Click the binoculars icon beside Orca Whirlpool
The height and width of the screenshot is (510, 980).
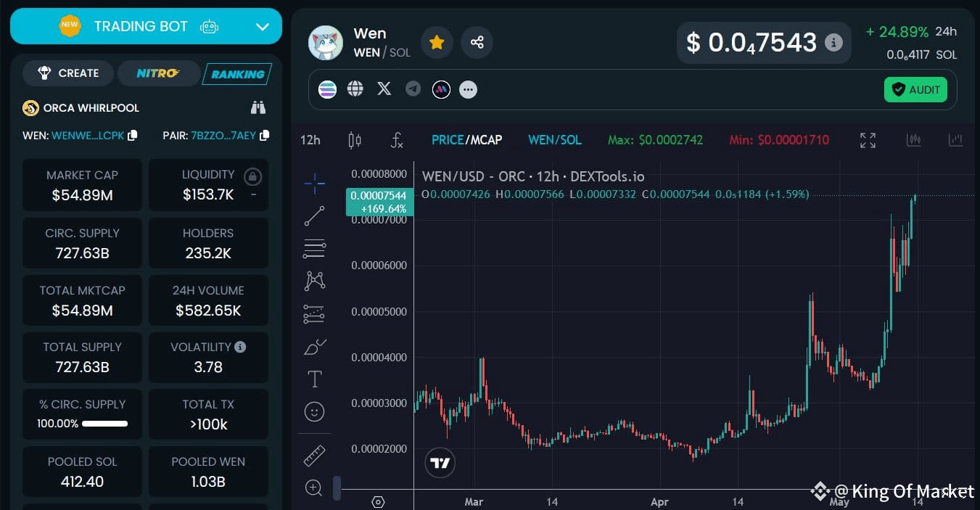[x=258, y=108]
